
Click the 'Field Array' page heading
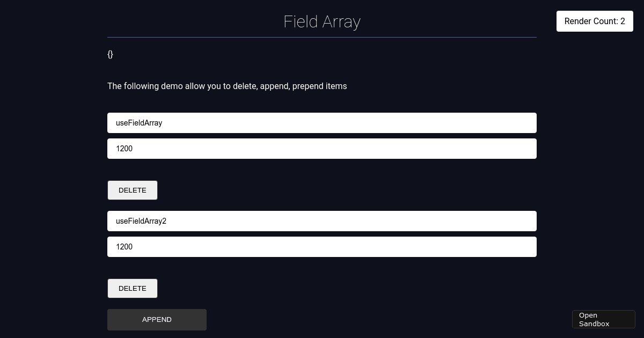click(x=322, y=21)
